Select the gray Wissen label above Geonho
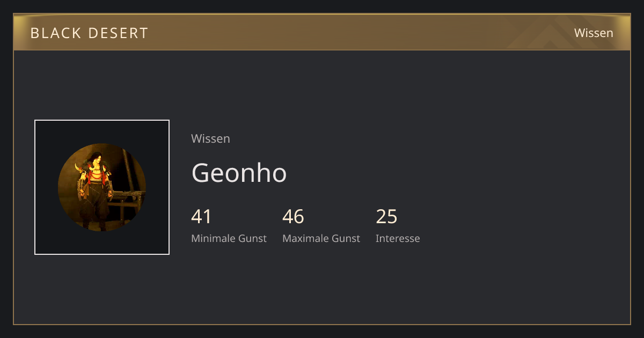Screen dimensions: 644x338 (210, 138)
